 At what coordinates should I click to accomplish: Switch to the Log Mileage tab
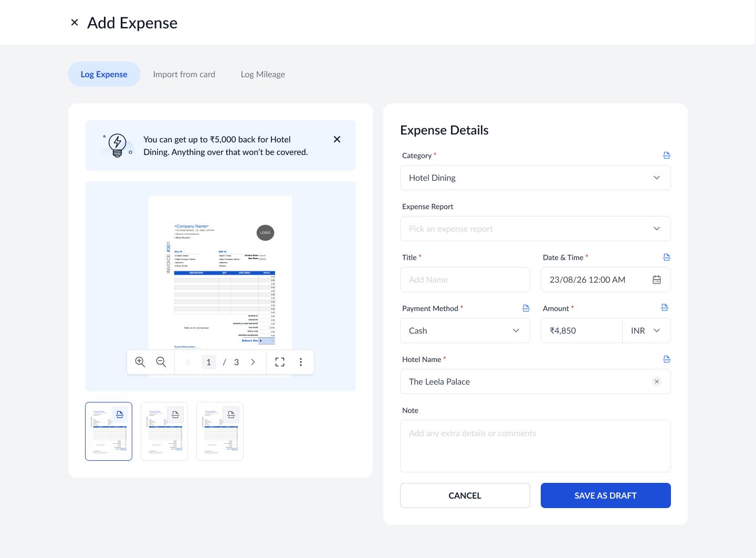(263, 74)
